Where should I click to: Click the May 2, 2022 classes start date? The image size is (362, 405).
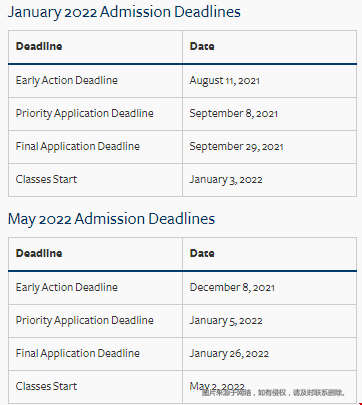[217, 387]
